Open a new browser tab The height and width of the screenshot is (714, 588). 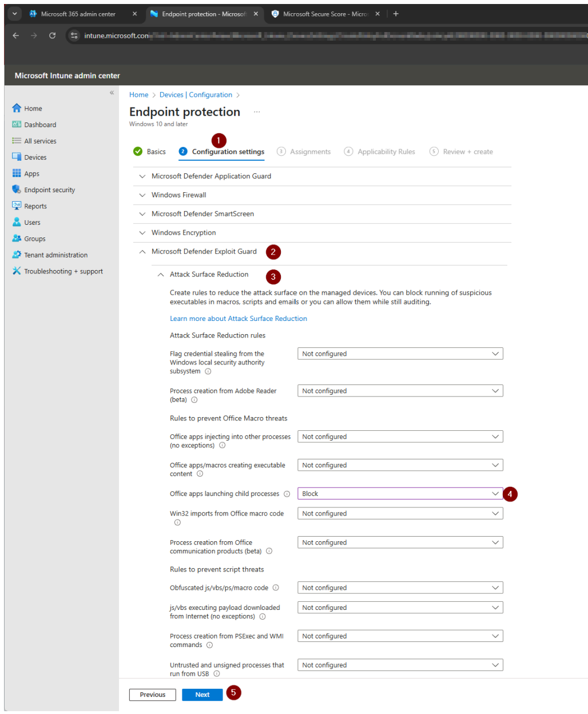click(396, 14)
